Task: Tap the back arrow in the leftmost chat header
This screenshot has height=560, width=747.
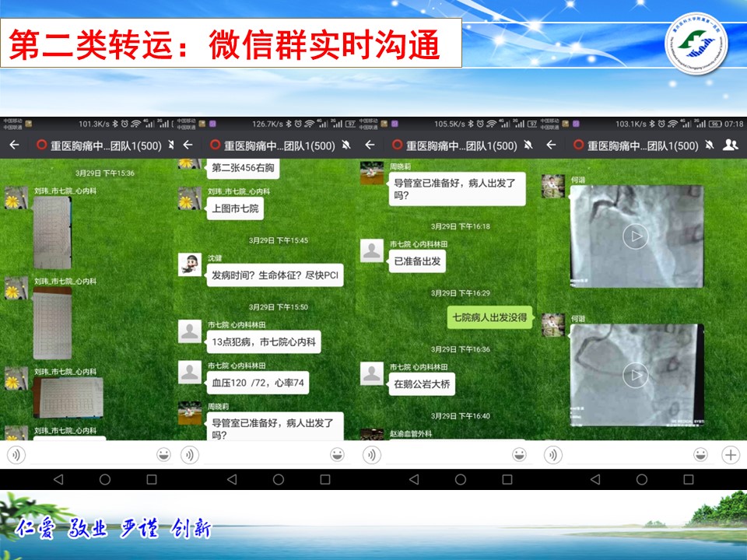Action: 13,145
